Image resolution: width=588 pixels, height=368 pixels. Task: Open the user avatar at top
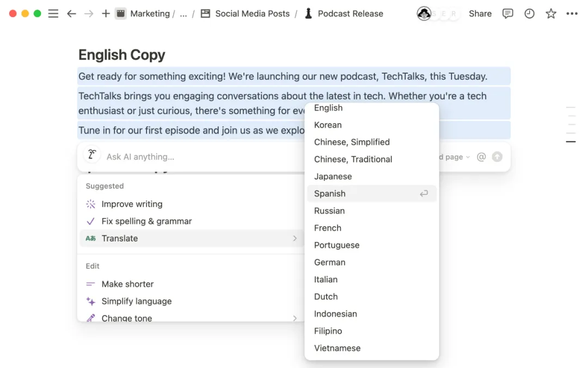point(424,14)
